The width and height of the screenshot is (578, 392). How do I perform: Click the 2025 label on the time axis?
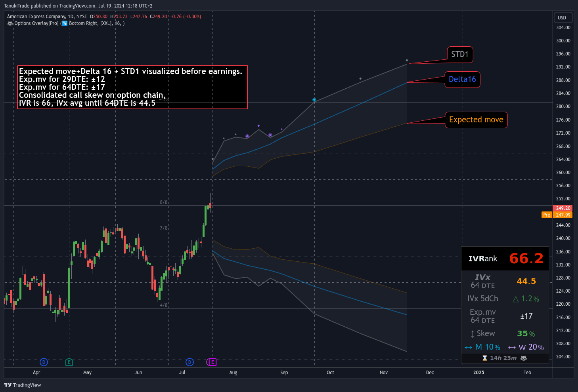click(478, 373)
